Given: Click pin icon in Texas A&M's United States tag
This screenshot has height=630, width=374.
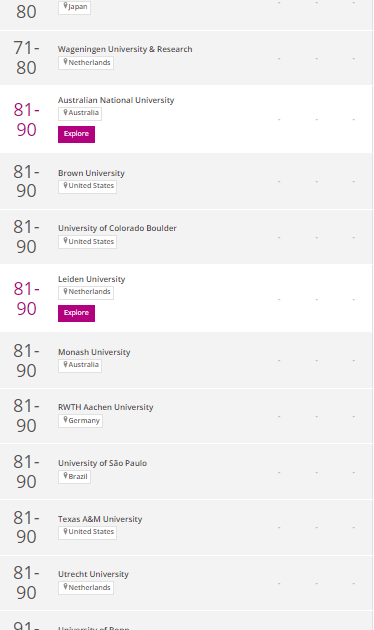Looking at the screenshot, I should coord(65,531).
